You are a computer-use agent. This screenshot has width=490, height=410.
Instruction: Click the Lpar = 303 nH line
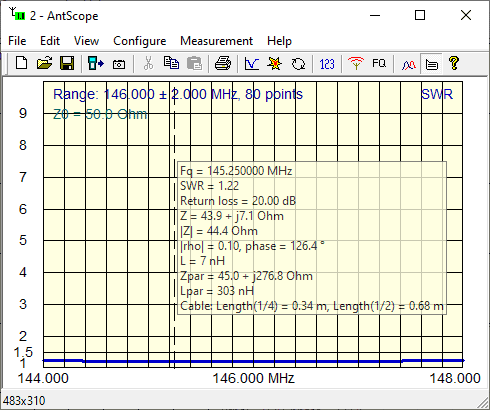pyautogui.click(x=217, y=291)
